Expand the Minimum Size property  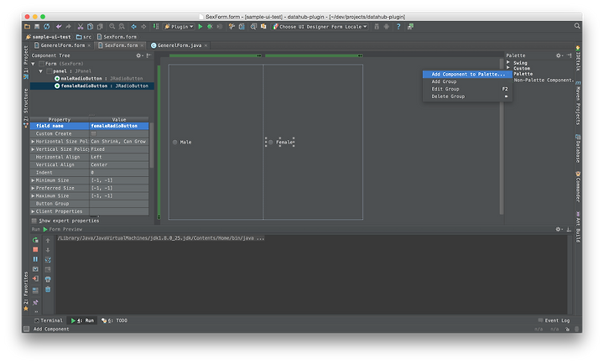(x=33, y=180)
